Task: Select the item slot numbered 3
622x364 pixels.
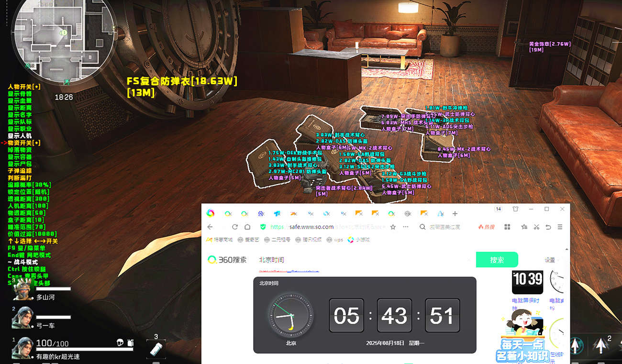Action: pyautogui.click(x=156, y=349)
